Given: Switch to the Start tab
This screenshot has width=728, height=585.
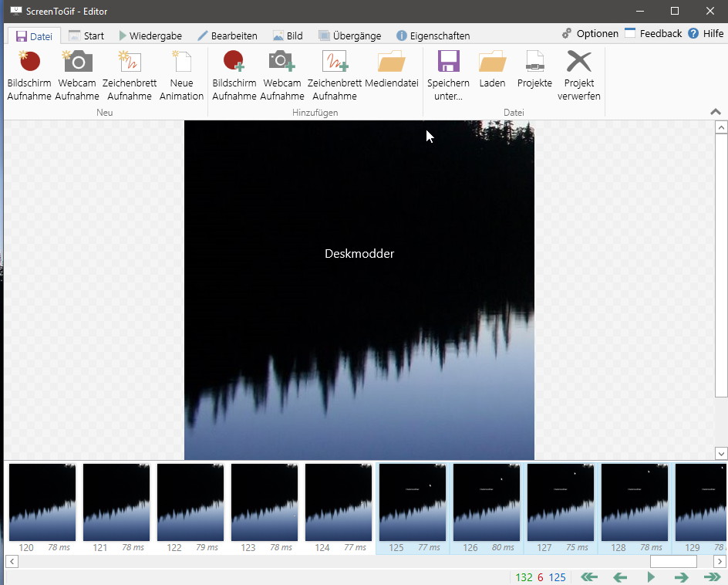Looking at the screenshot, I should click(x=86, y=36).
